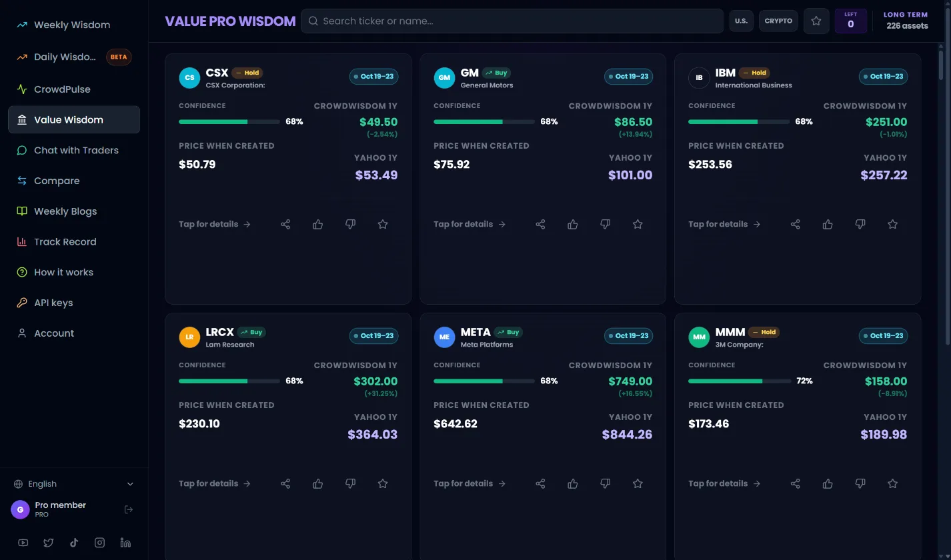Open the Track Record page
This screenshot has width=951, height=560.
click(74, 242)
